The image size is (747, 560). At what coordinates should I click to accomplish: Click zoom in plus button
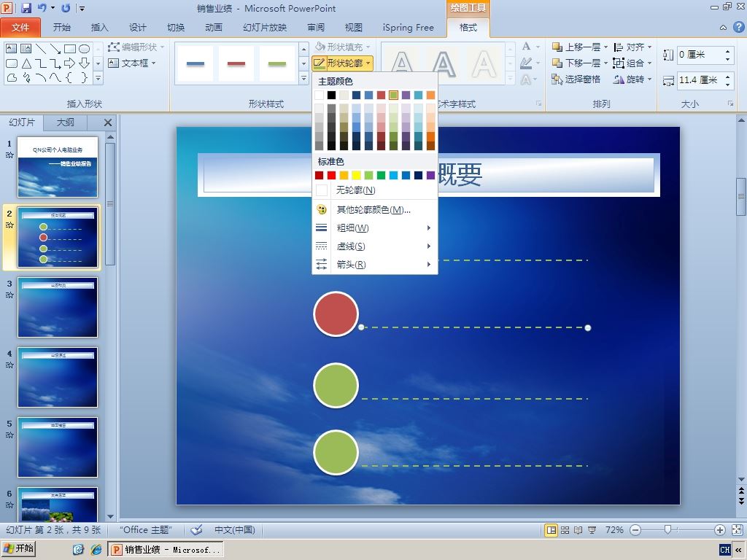[x=720, y=530]
